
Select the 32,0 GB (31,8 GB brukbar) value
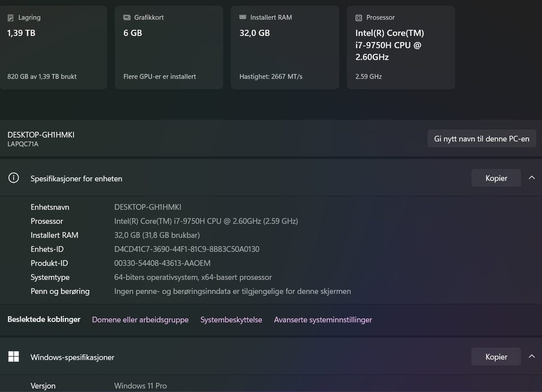tap(157, 236)
